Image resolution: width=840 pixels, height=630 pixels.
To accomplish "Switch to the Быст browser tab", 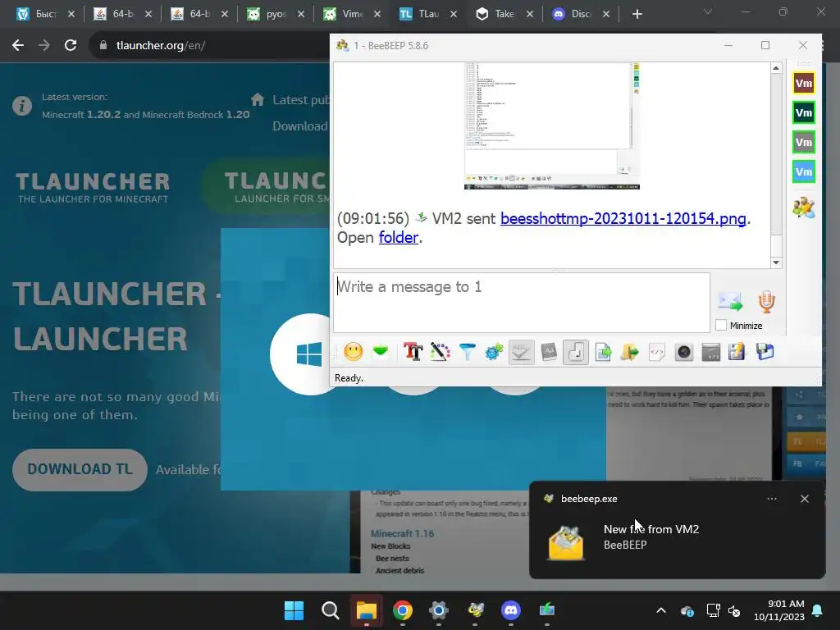I will (x=45, y=15).
